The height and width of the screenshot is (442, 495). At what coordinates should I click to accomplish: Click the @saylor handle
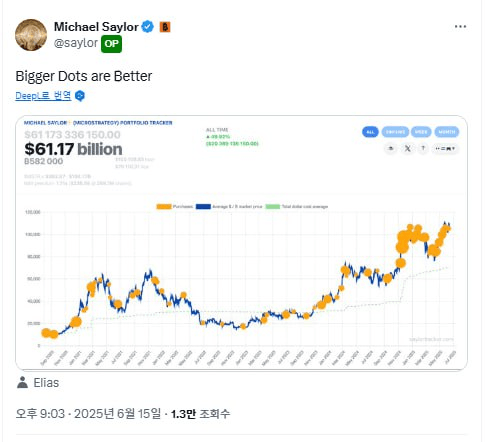pyautogui.click(x=76, y=43)
